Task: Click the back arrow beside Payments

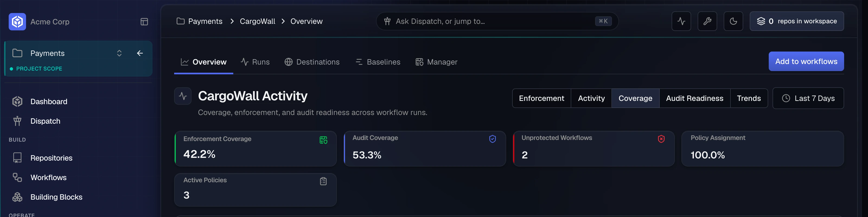Action: coord(140,53)
